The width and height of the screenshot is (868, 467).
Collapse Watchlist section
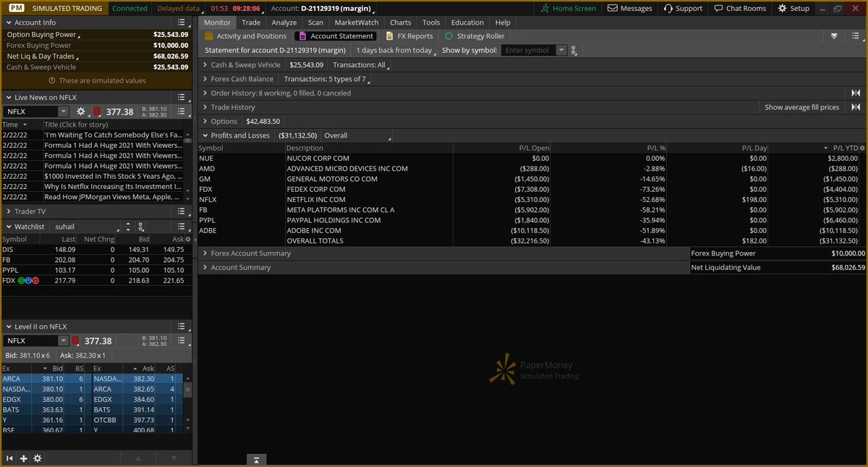[9, 227]
